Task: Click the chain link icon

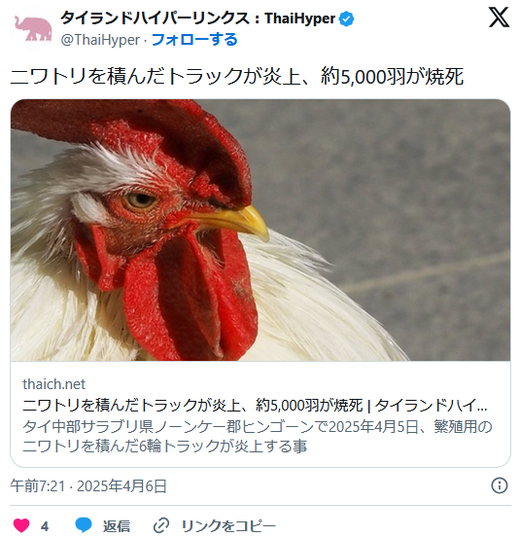Action: point(161,525)
